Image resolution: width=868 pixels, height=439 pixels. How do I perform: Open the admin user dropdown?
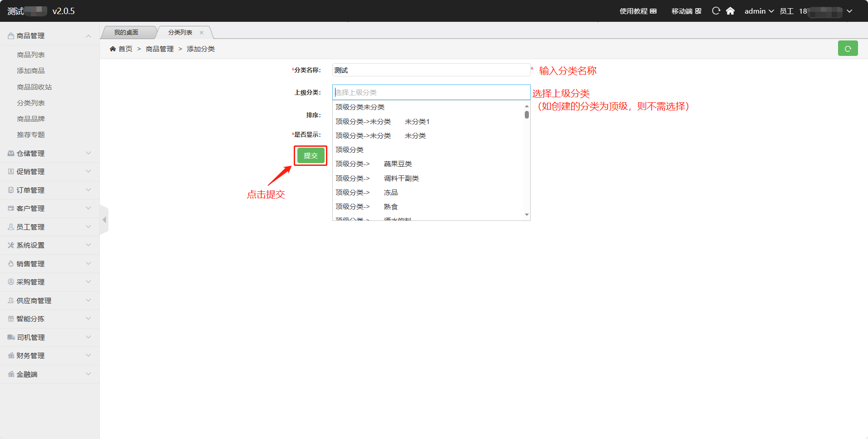(759, 11)
